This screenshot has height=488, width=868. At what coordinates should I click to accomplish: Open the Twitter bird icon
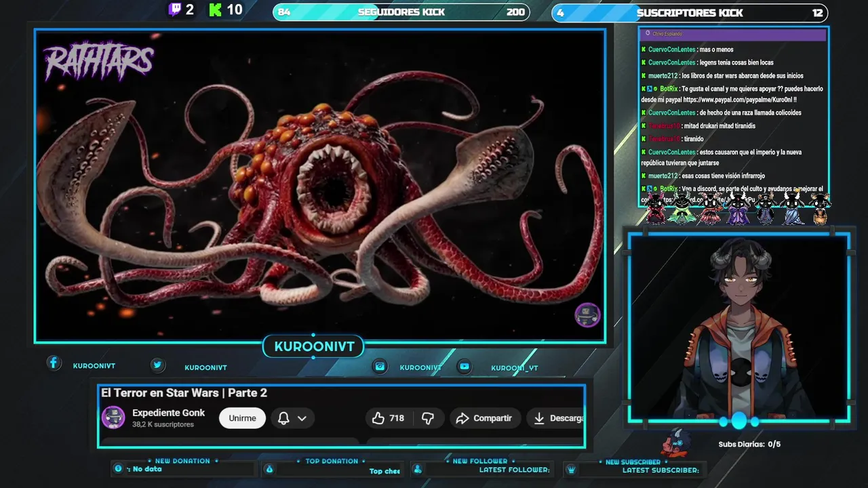[157, 365]
